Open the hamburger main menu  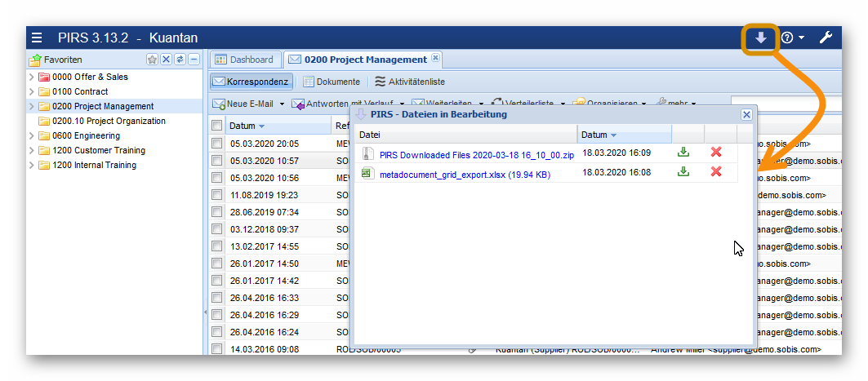37,38
